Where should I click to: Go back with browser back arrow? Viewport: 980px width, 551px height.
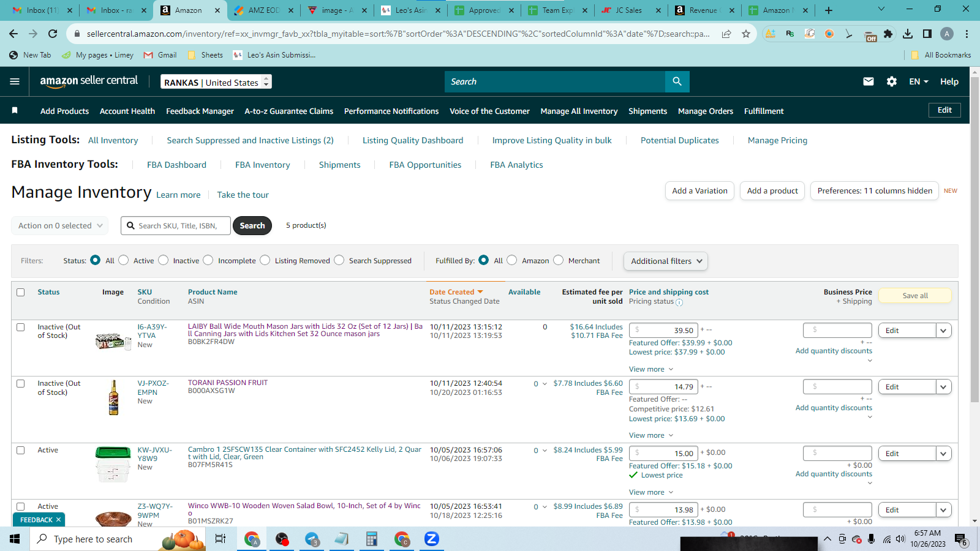[x=13, y=34]
